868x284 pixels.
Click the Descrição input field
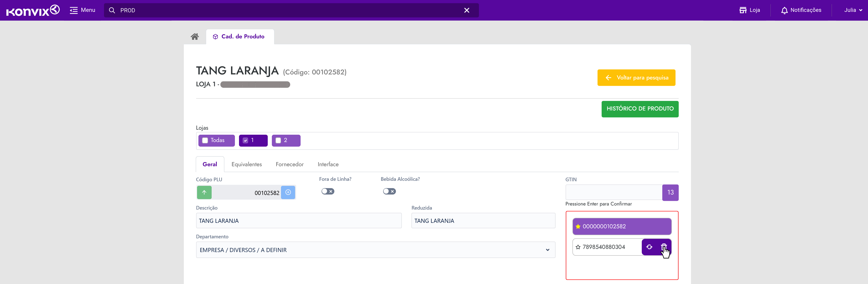click(299, 221)
